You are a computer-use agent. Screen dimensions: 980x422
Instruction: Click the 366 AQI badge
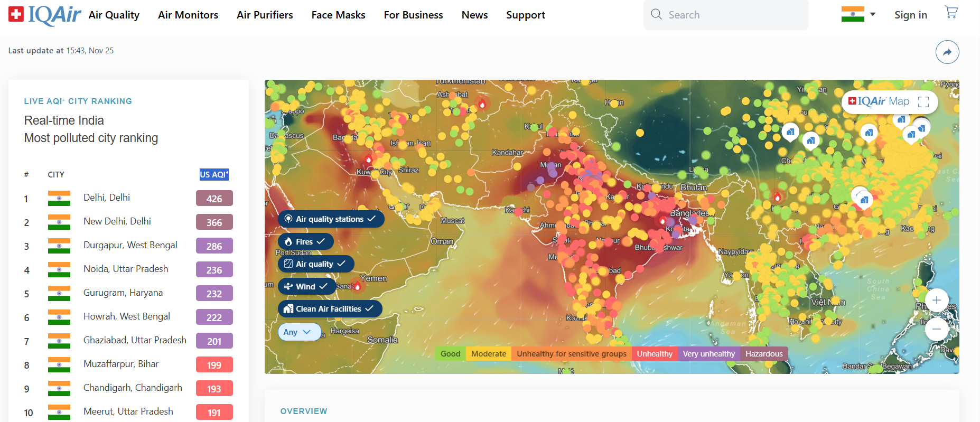214,222
